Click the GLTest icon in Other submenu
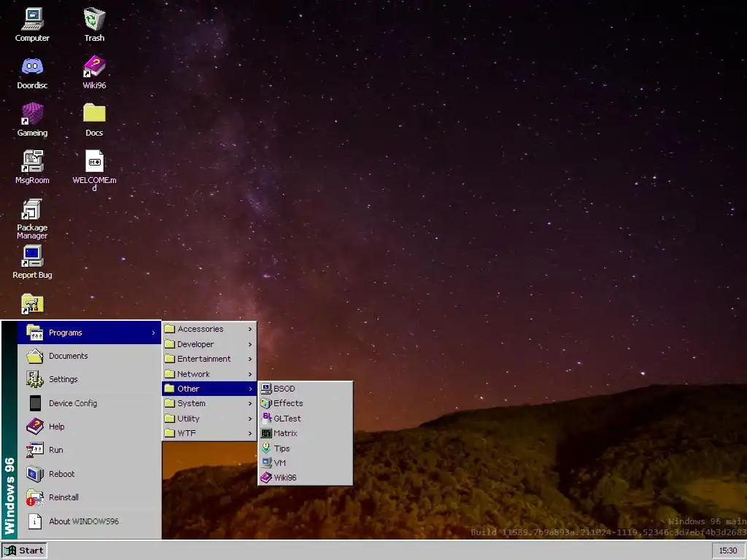The width and height of the screenshot is (747, 560). (266, 418)
